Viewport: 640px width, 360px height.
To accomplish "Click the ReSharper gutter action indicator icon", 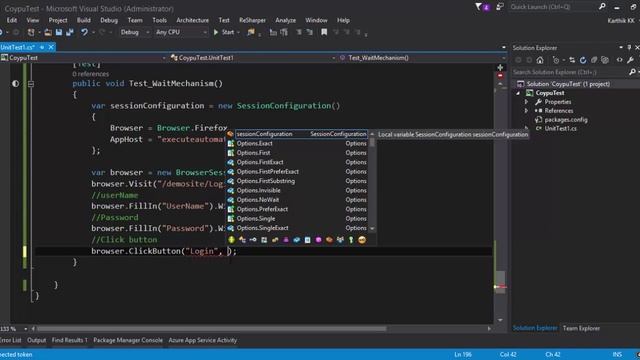I will point(16,83).
